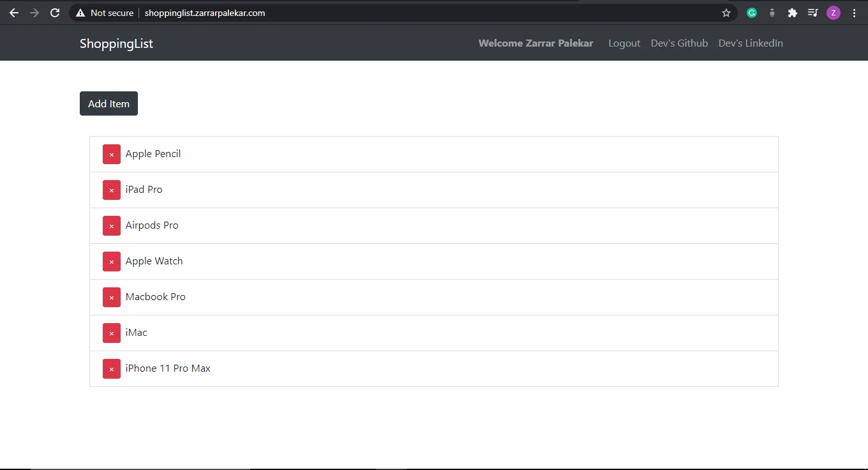The width and height of the screenshot is (868, 470).
Task: Remove the iMac list entry
Action: coord(112,333)
